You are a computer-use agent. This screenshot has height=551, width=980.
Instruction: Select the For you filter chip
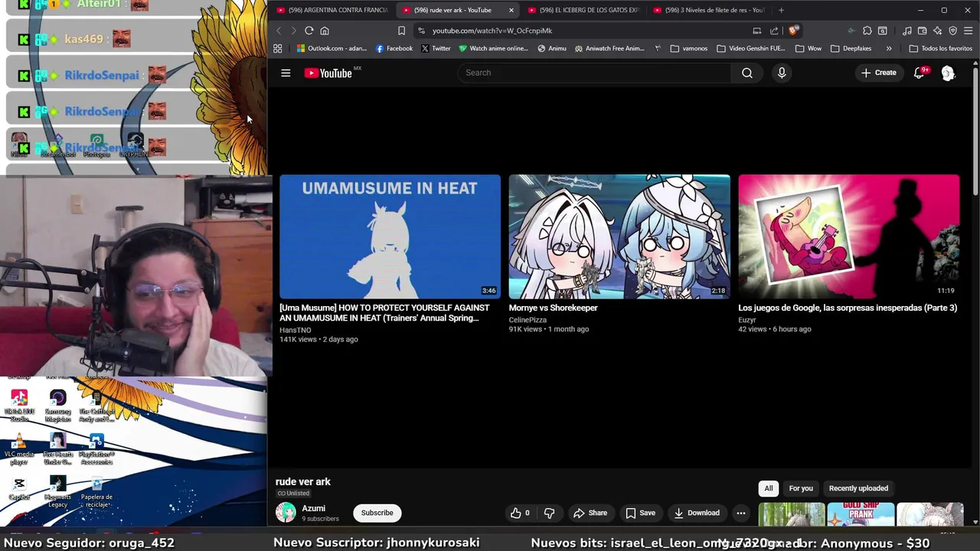click(801, 488)
